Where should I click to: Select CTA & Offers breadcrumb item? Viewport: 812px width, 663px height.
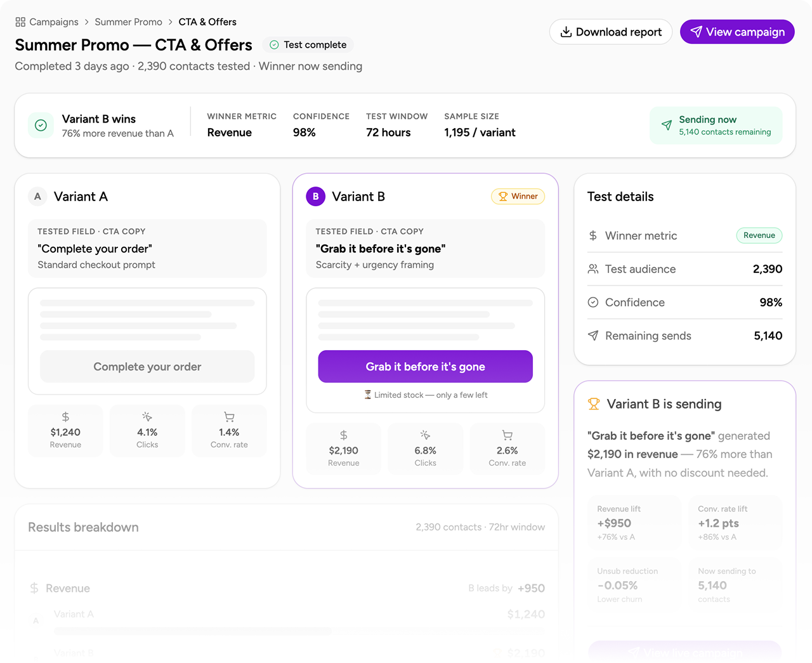207,22
